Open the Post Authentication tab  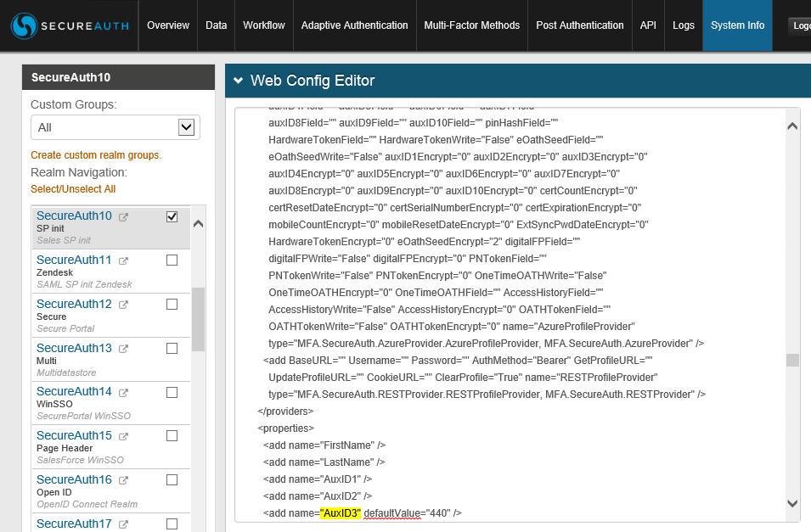click(580, 25)
